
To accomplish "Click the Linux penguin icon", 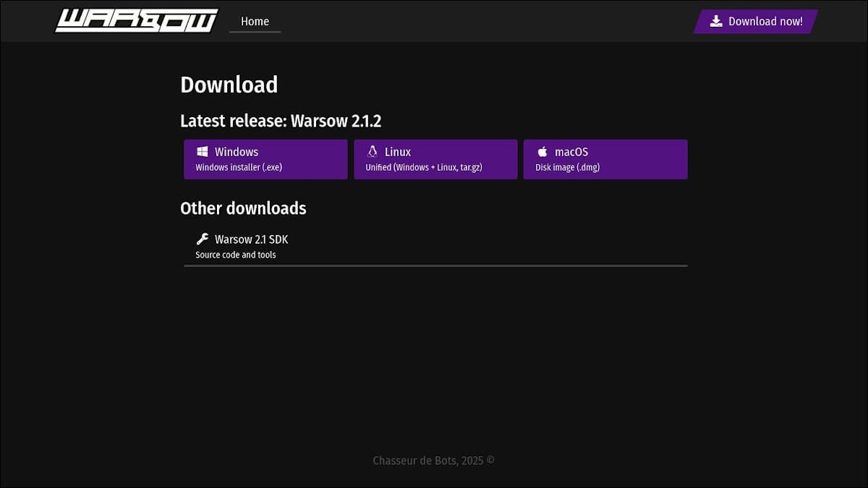I will pos(373,152).
